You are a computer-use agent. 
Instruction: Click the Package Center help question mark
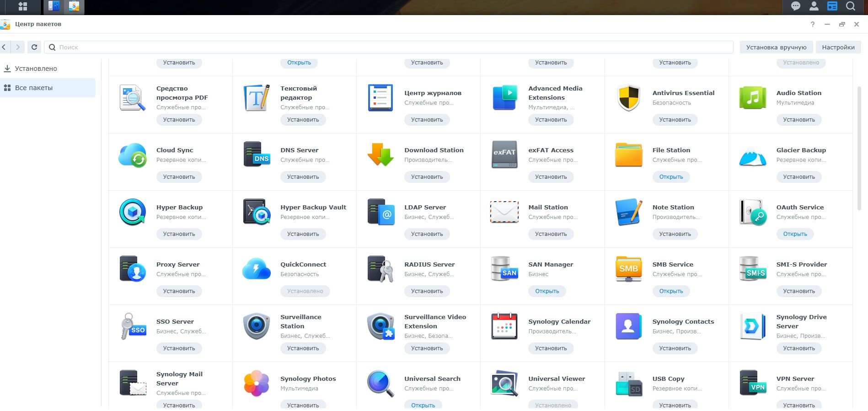coord(813,24)
